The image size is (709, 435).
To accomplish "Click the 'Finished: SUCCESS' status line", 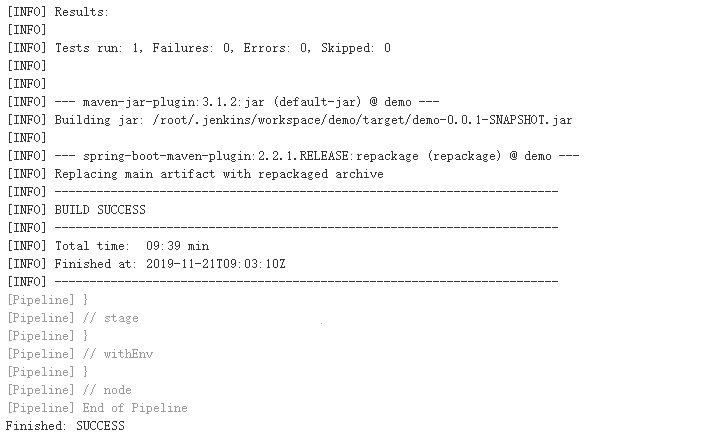I will coord(65,426).
